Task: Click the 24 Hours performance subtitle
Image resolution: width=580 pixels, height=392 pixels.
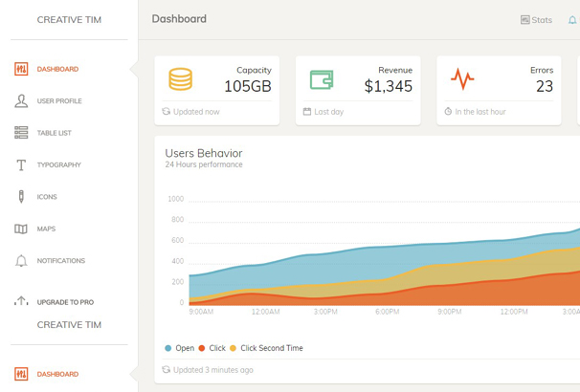Action: (x=204, y=164)
